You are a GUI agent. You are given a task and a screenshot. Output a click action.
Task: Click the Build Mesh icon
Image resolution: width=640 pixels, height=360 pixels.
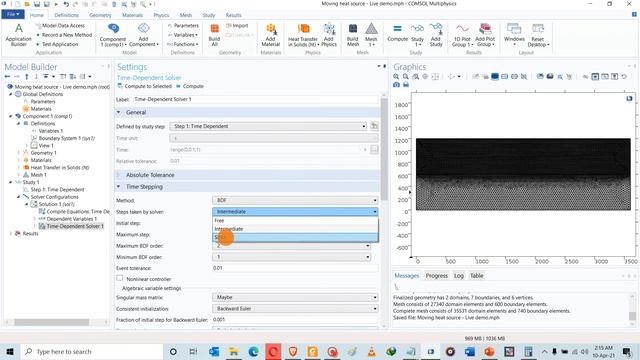click(353, 34)
